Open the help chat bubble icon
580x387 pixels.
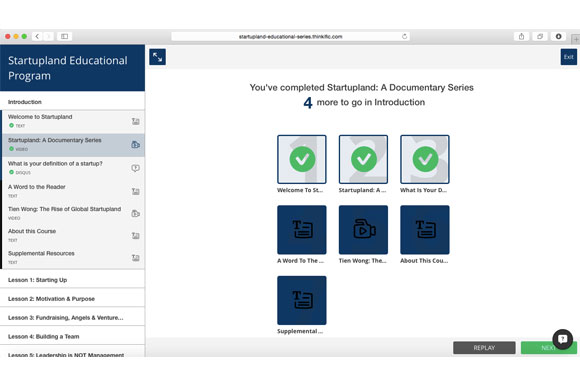[x=563, y=339]
